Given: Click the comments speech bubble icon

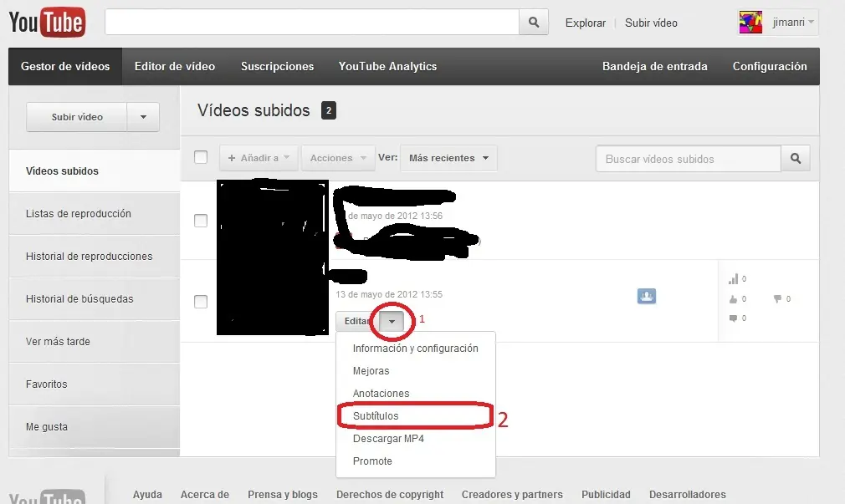Looking at the screenshot, I should point(733,318).
